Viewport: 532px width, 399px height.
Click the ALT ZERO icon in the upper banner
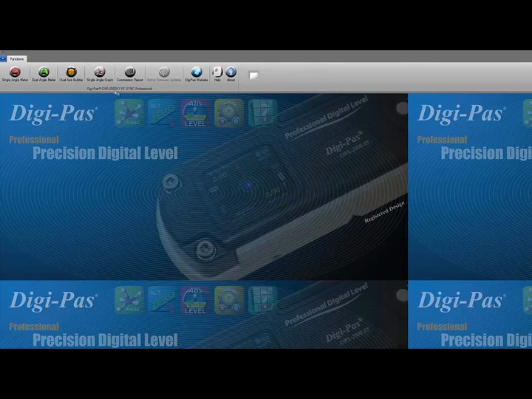point(162,113)
